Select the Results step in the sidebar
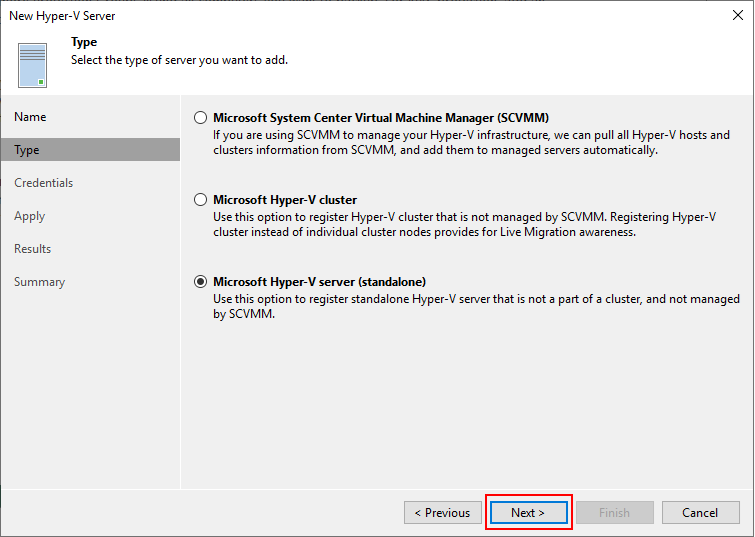The image size is (755, 537). [32, 249]
